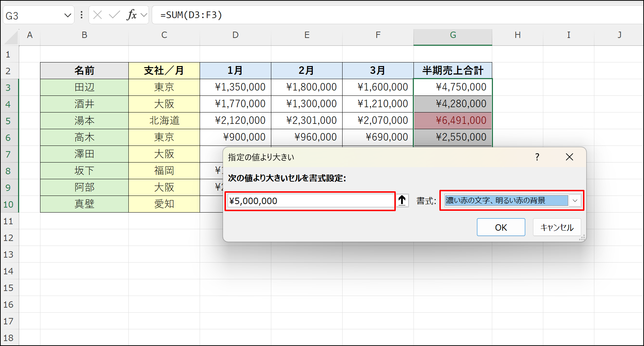This screenshot has width=644, height=346.
Task: Dismiss the dialog with キャンセル
Action: (x=556, y=227)
